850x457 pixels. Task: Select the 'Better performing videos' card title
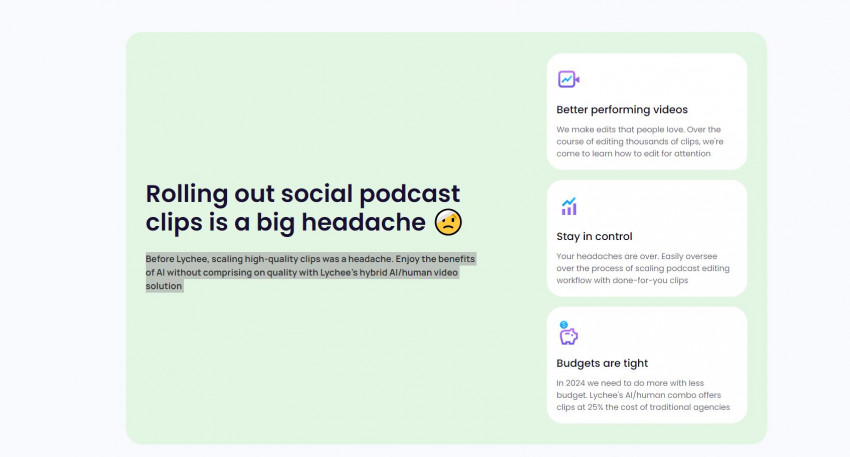(622, 110)
